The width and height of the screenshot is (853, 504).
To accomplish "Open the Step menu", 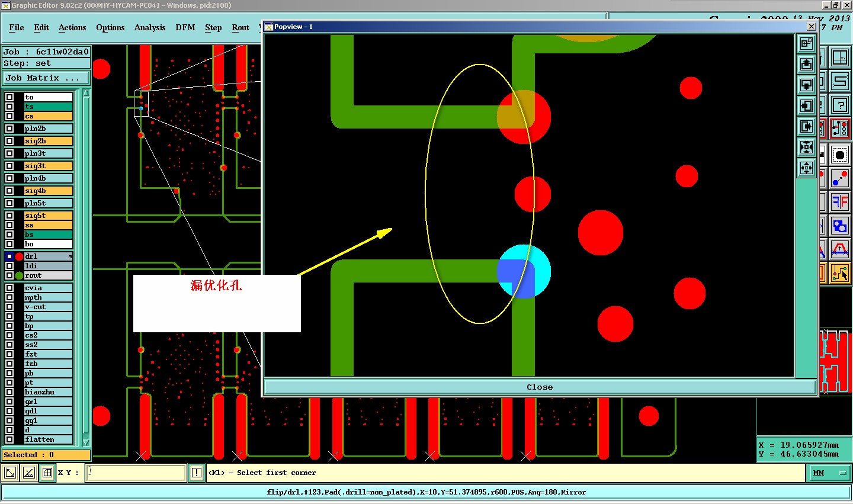I will click(213, 27).
